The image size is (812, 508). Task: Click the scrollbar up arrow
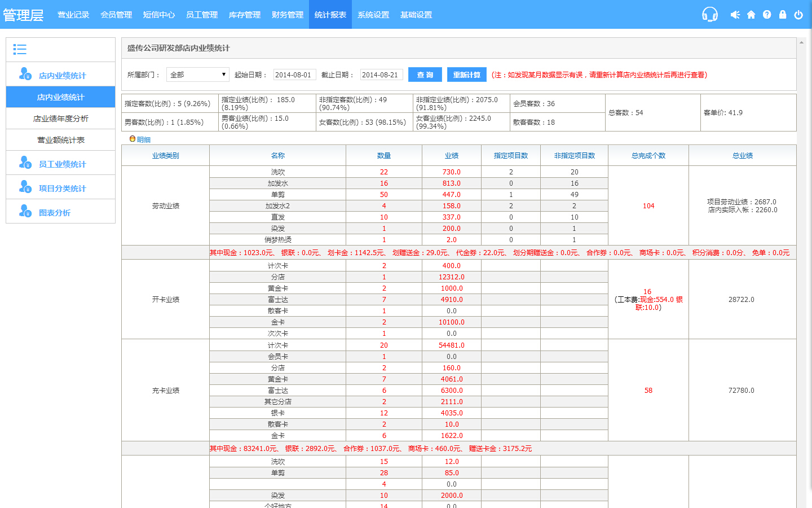click(801, 42)
